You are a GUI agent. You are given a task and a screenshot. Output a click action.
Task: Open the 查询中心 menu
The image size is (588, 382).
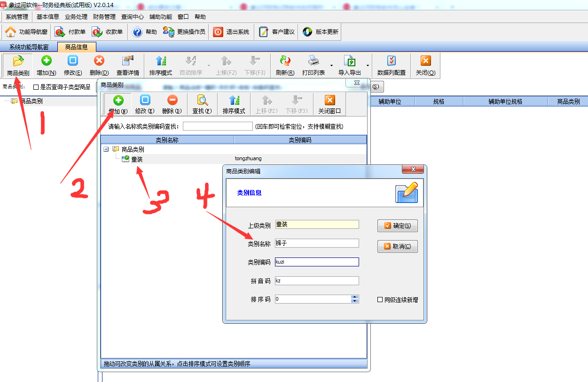[133, 16]
